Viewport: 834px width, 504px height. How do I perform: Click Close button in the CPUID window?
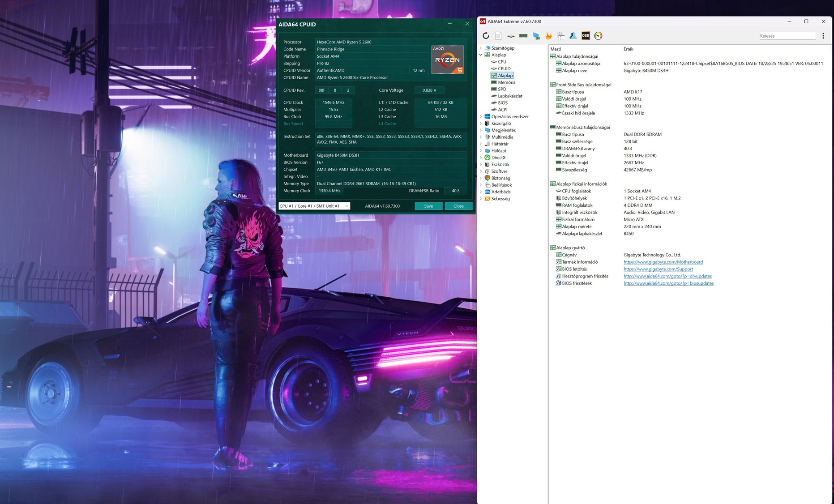coord(458,206)
